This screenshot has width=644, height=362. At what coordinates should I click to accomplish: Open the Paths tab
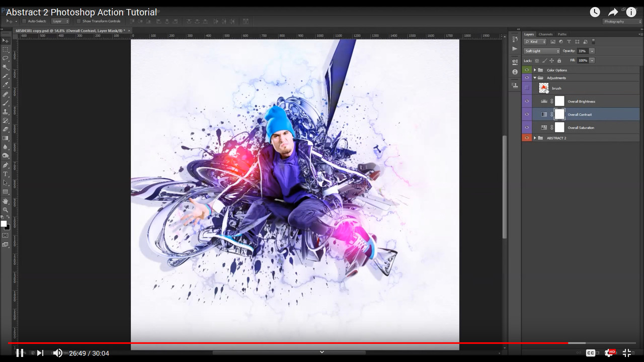[562, 34]
